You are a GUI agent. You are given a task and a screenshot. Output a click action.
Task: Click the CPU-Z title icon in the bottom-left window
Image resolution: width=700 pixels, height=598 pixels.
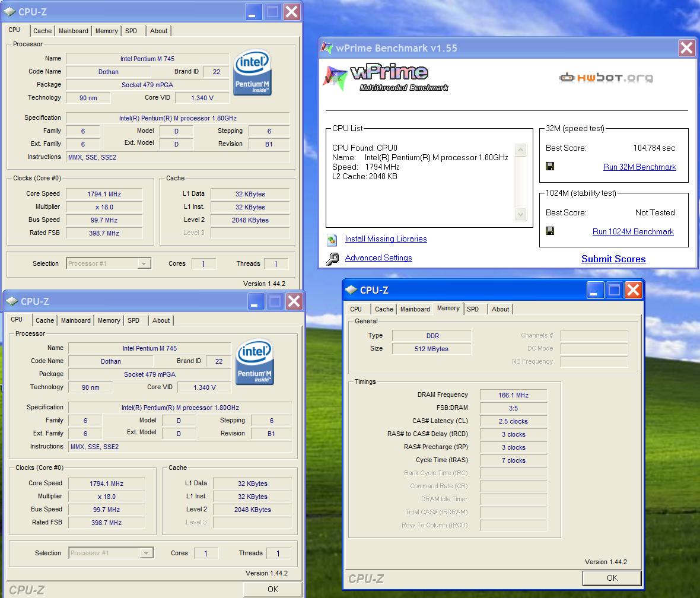12,301
